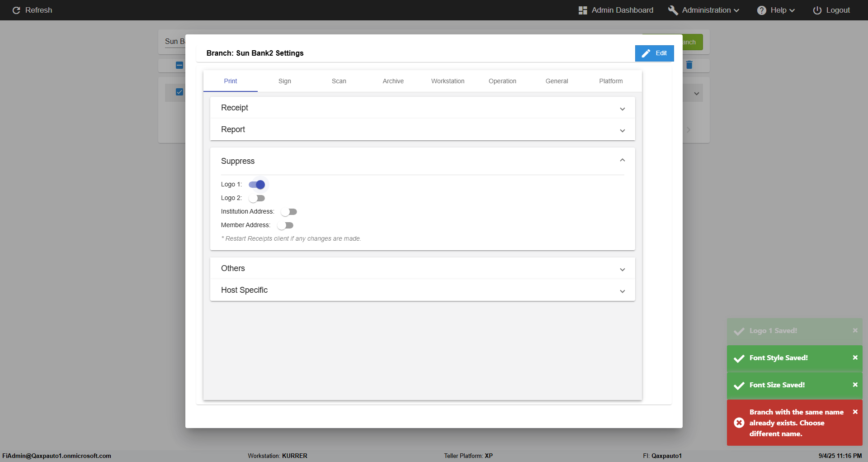Click the Help question mark icon
The height and width of the screenshot is (462, 868).
762,10
